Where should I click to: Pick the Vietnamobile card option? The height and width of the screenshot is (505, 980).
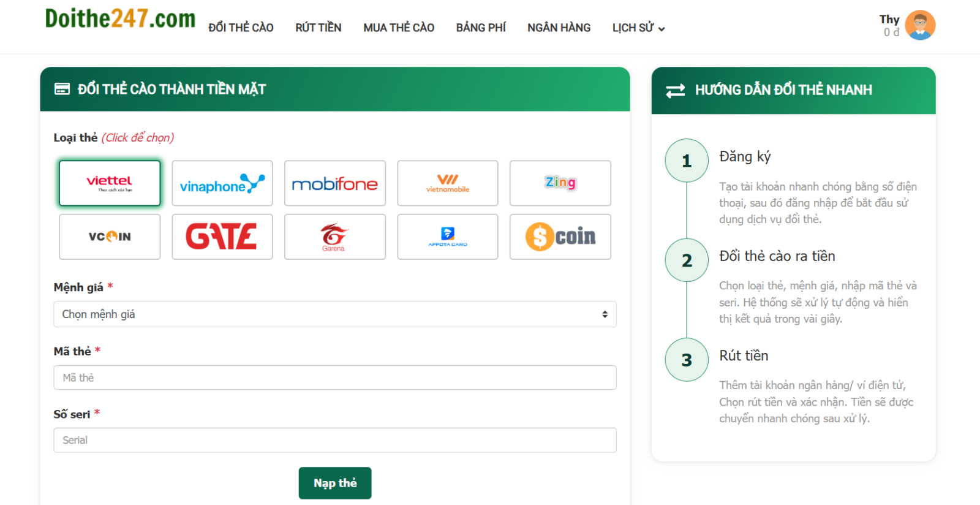pyautogui.click(x=448, y=183)
